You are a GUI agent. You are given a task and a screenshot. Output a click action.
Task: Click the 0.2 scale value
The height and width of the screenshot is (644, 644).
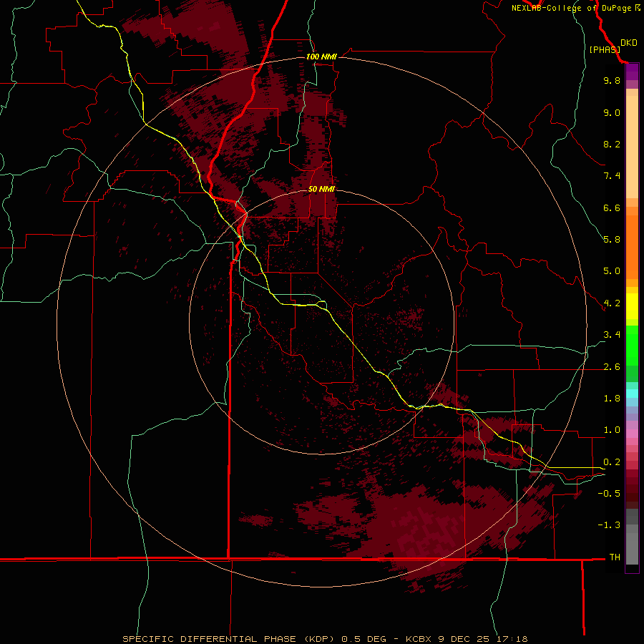tap(612, 462)
